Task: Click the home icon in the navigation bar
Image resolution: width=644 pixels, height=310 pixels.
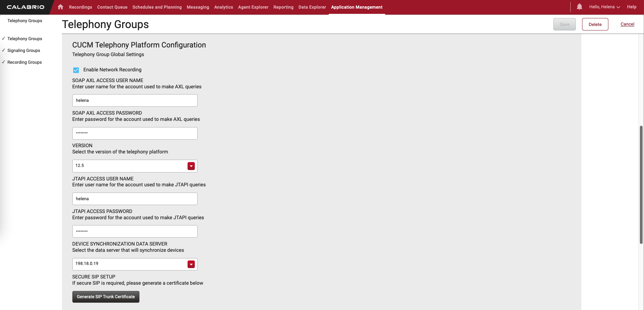Action: click(x=61, y=7)
